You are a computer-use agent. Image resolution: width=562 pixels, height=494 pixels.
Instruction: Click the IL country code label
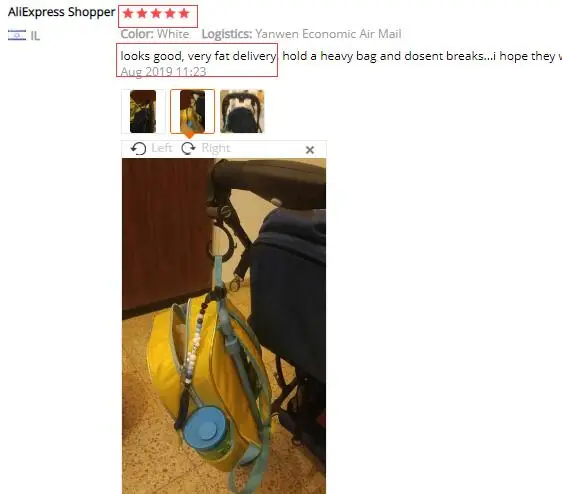(x=35, y=36)
